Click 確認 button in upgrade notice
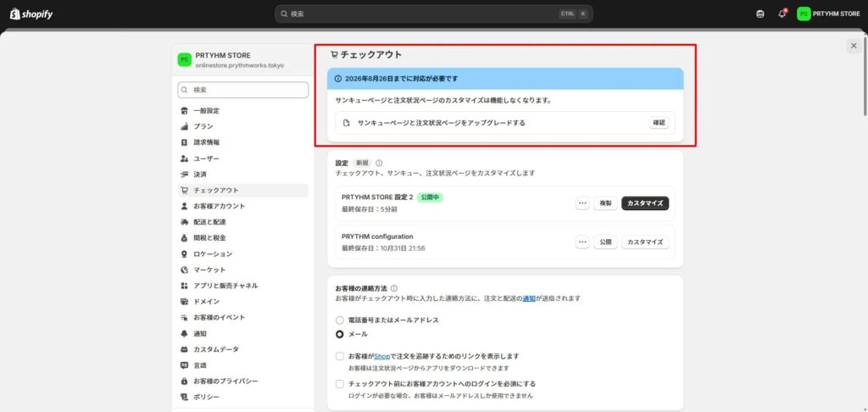This screenshot has width=868, height=412. 659,123
